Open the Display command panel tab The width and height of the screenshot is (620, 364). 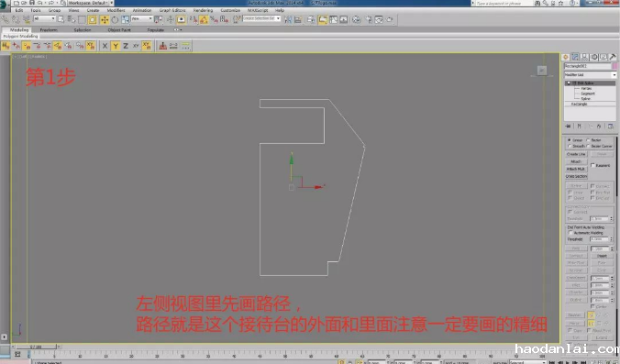point(603,57)
